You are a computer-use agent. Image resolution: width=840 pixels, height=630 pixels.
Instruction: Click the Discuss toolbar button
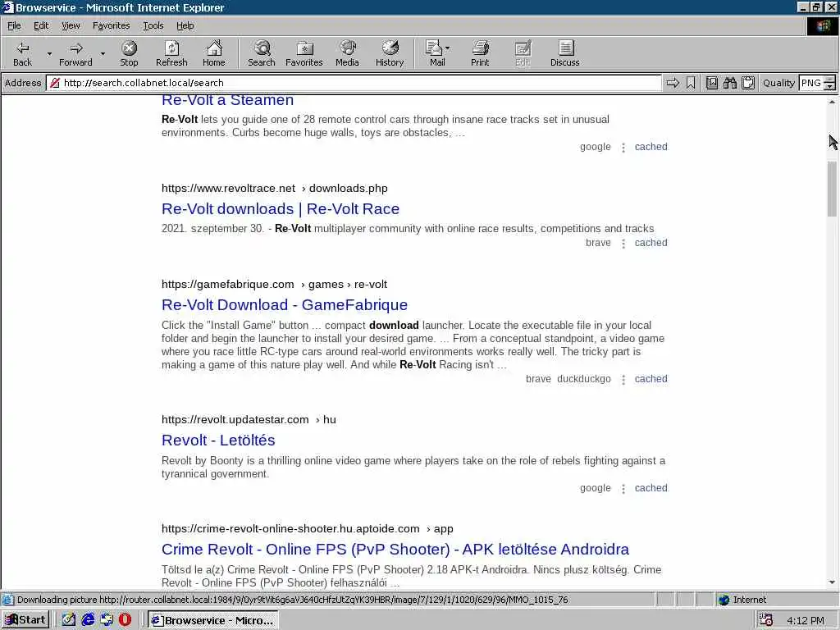[x=564, y=53]
